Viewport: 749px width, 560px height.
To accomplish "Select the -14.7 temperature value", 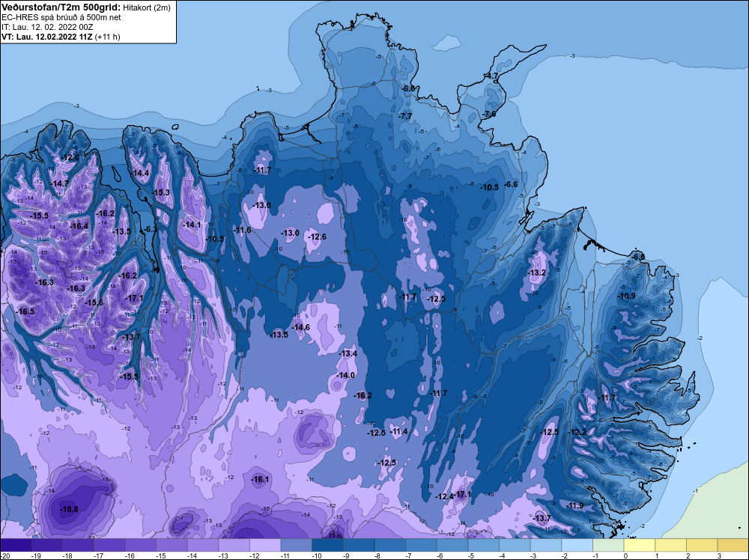I will click(60, 183).
